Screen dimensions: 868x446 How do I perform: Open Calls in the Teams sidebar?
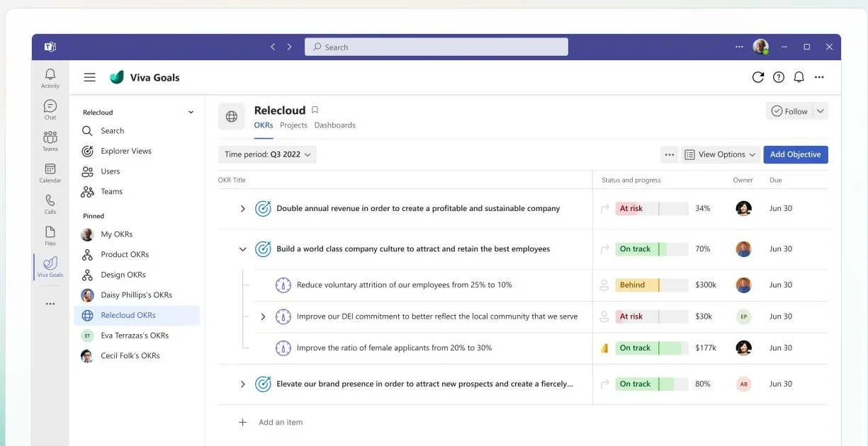(x=50, y=204)
